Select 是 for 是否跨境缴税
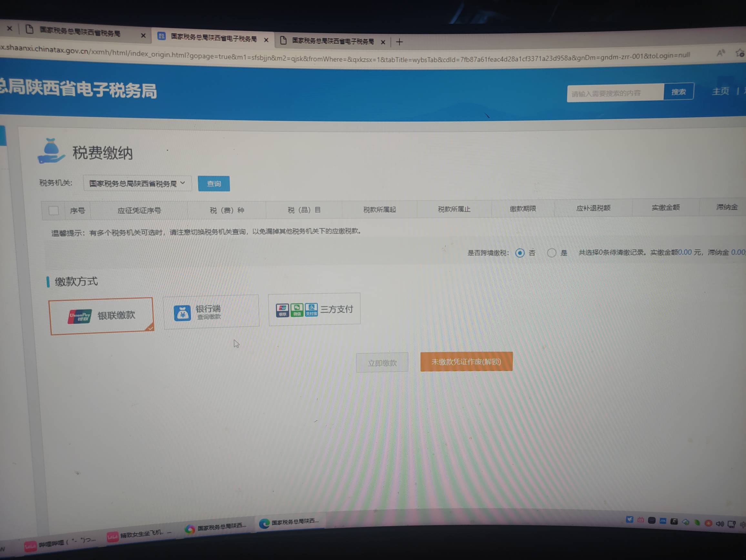 click(552, 253)
